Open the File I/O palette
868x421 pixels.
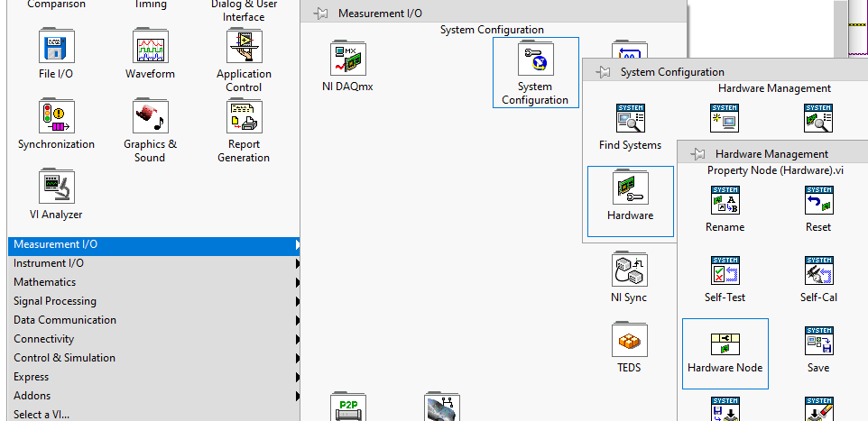pos(56,45)
